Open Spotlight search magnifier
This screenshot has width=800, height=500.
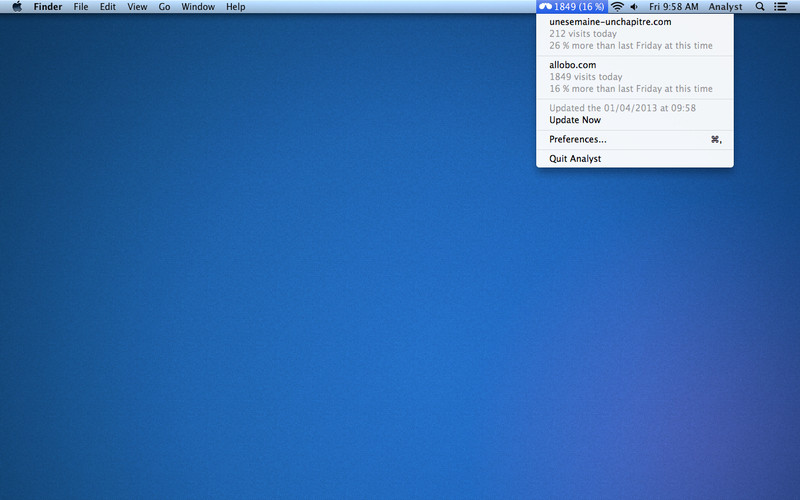click(760, 7)
